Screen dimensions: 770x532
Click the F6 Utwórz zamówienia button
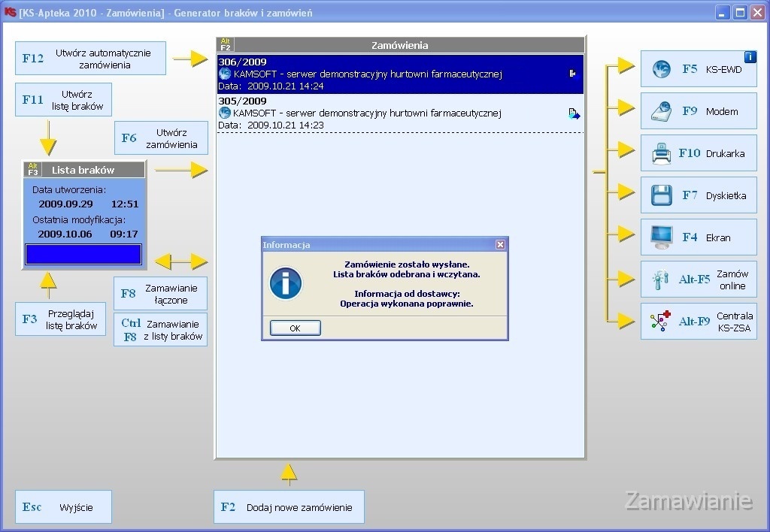160,138
